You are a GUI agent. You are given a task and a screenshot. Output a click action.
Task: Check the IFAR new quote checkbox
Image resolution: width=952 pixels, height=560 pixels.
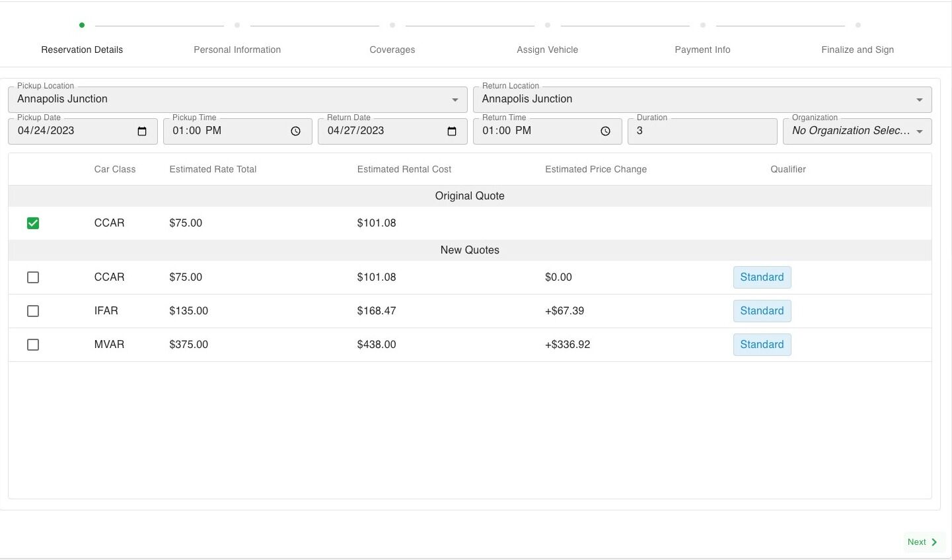33,310
